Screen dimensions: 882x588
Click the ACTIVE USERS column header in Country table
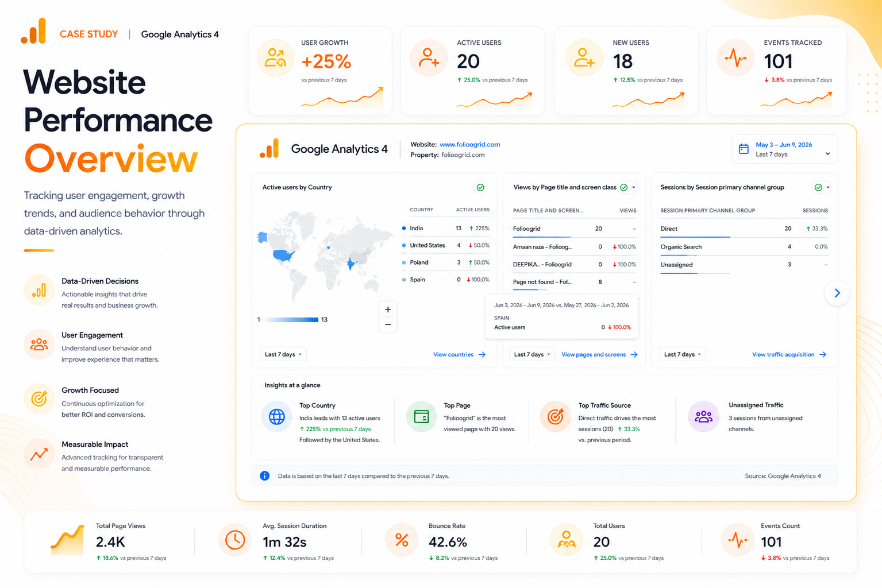473,210
